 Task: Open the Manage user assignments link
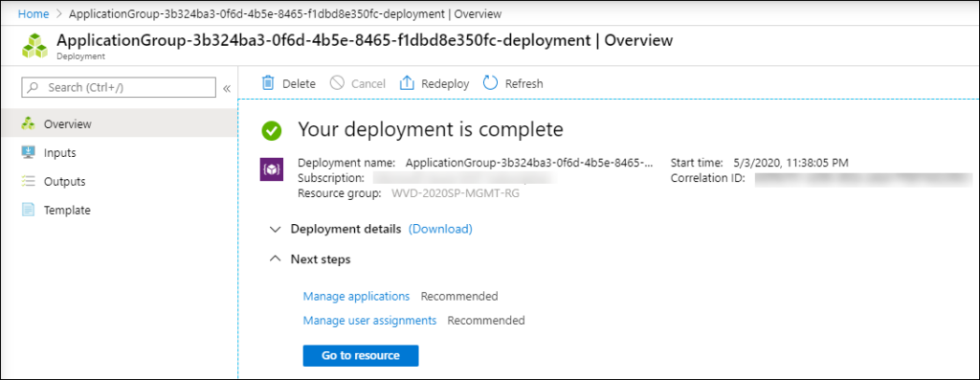(x=369, y=321)
